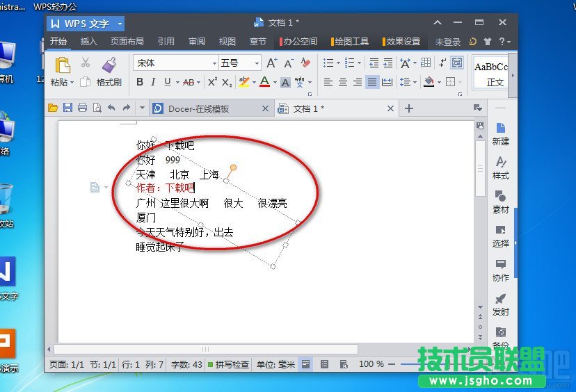Align text to center

[343, 82]
